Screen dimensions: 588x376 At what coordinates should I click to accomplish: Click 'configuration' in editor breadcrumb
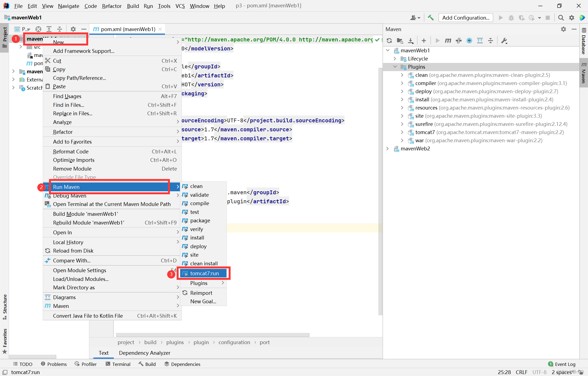click(x=234, y=342)
